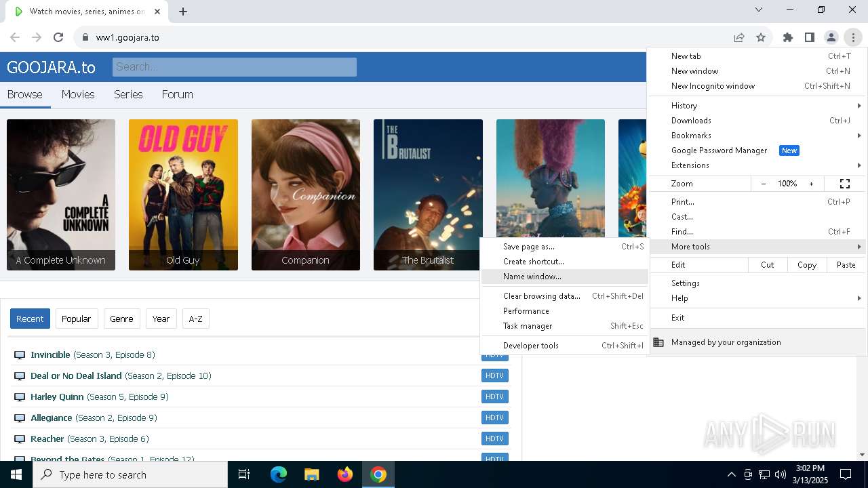Open the Forum tab
Screen dimensions: 868x488
pyautogui.click(x=178, y=95)
